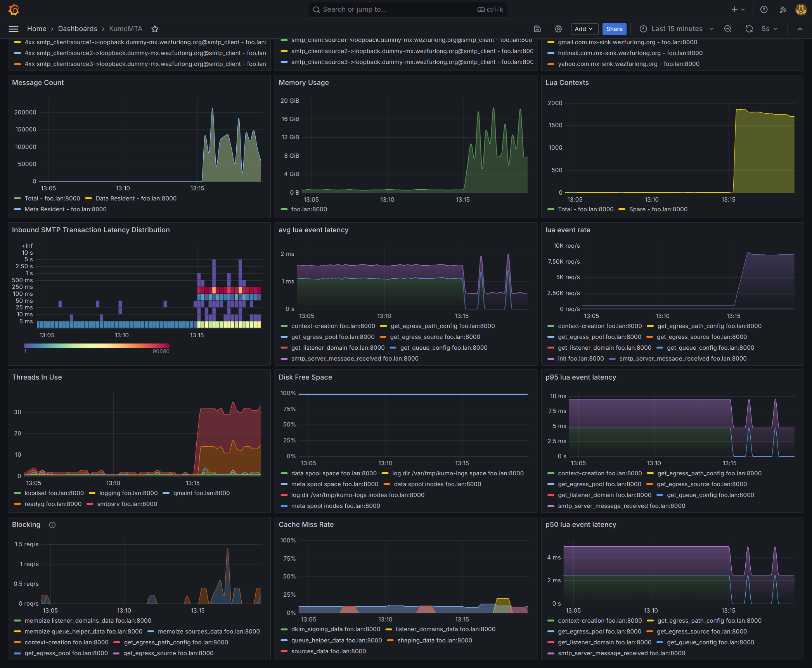
Task: Open dashboard settings gear
Action: point(558,29)
